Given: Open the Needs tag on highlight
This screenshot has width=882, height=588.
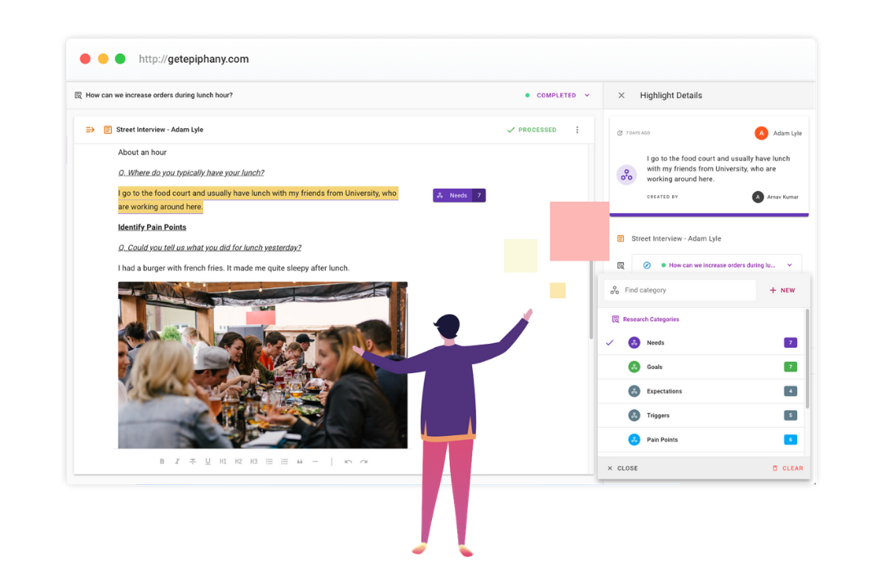Looking at the screenshot, I should (458, 195).
